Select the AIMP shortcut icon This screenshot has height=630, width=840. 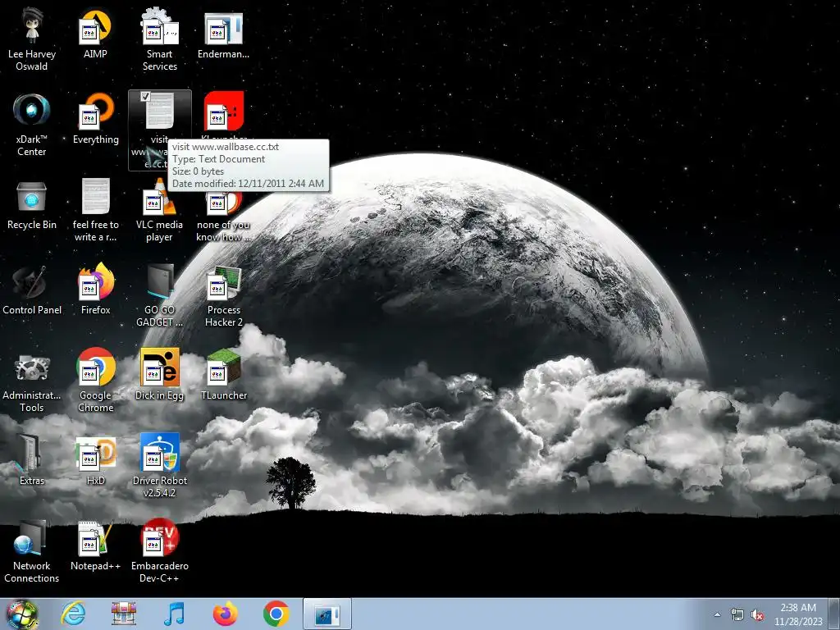pyautogui.click(x=95, y=33)
